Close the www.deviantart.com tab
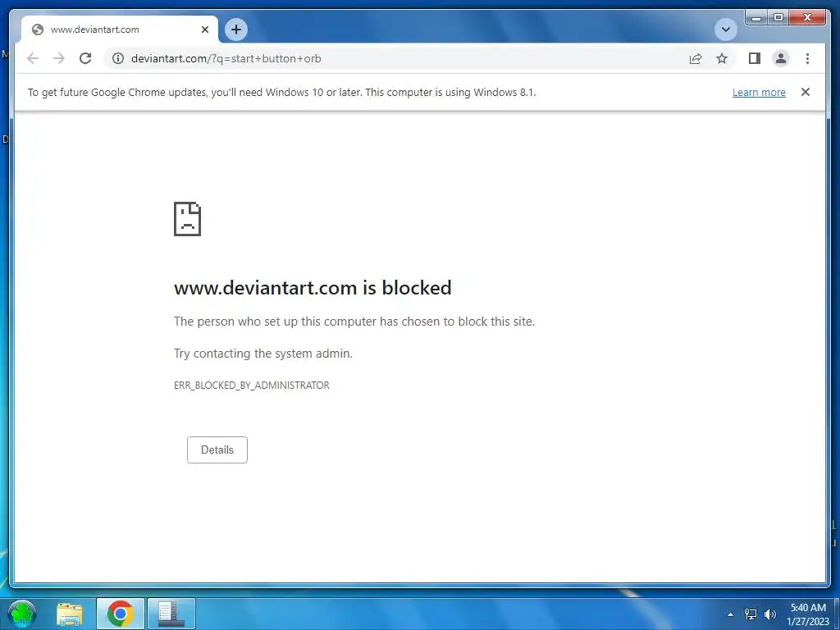Image resolution: width=840 pixels, height=630 pixels. coord(204,30)
